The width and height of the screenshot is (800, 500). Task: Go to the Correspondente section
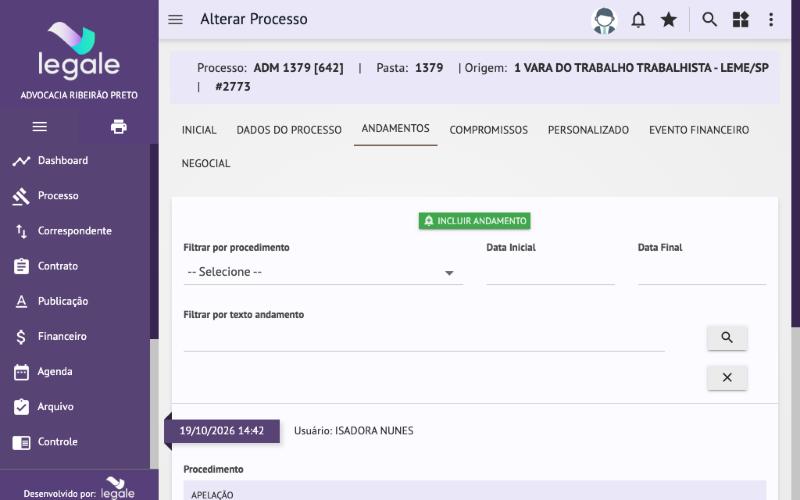coord(76,231)
